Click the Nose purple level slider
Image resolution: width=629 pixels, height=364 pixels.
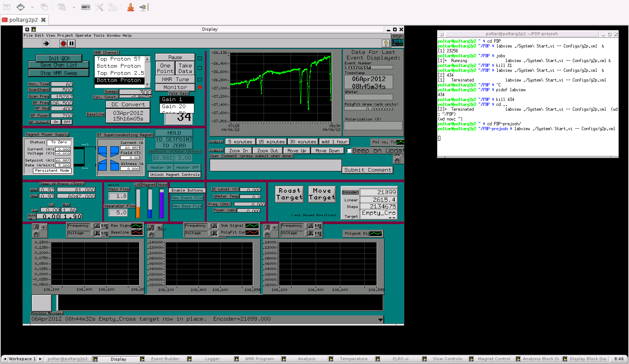point(162,203)
